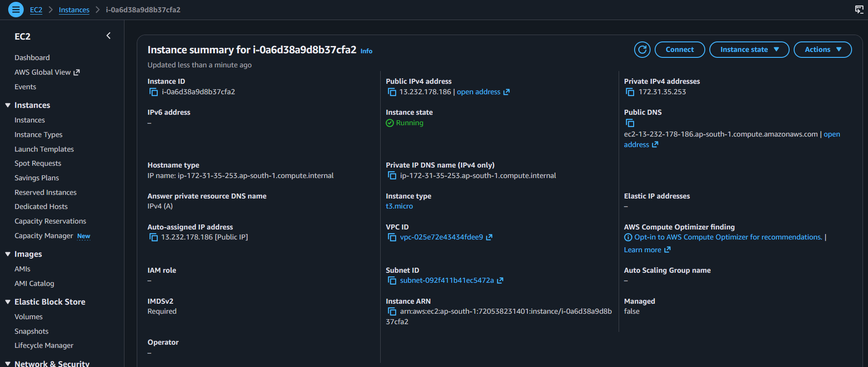Open AMI Catalog
The height and width of the screenshot is (367, 868).
coord(34,284)
